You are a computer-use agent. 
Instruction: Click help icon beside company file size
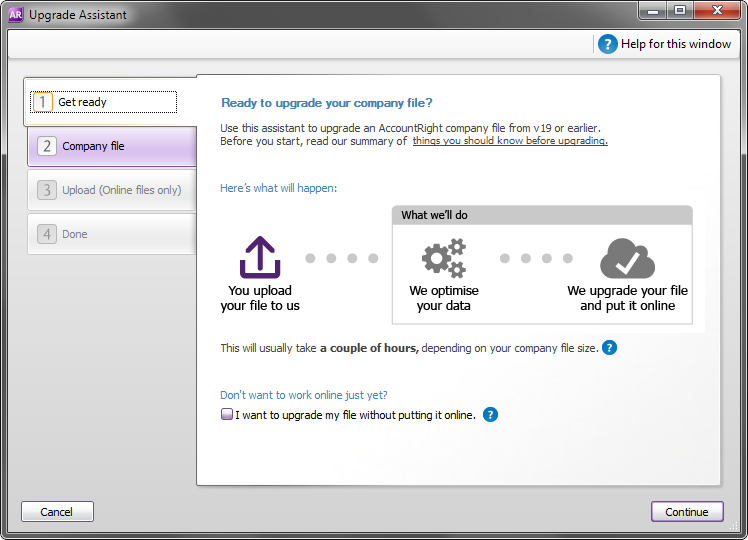pyautogui.click(x=609, y=348)
